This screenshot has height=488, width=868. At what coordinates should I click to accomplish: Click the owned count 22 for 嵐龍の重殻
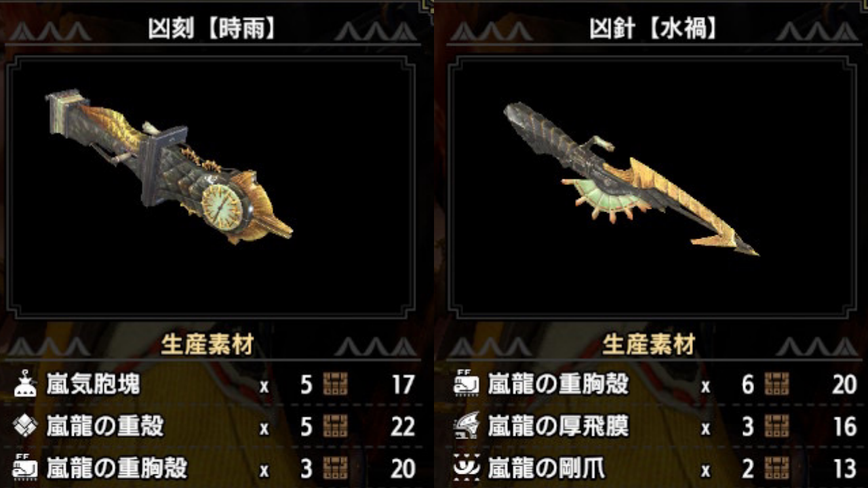(x=403, y=426)
